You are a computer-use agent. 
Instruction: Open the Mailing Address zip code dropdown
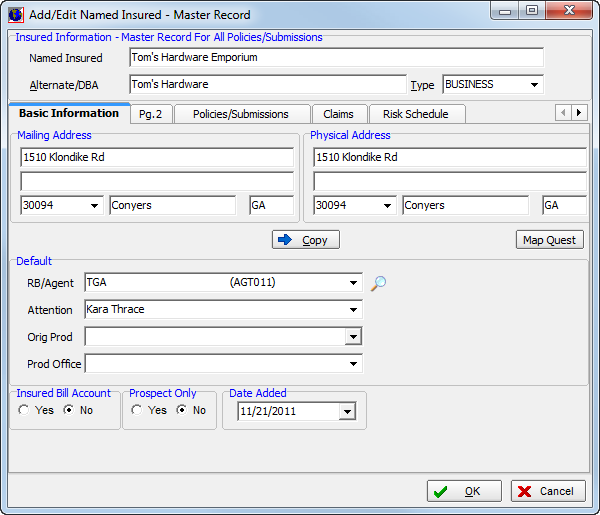(95, 205)
